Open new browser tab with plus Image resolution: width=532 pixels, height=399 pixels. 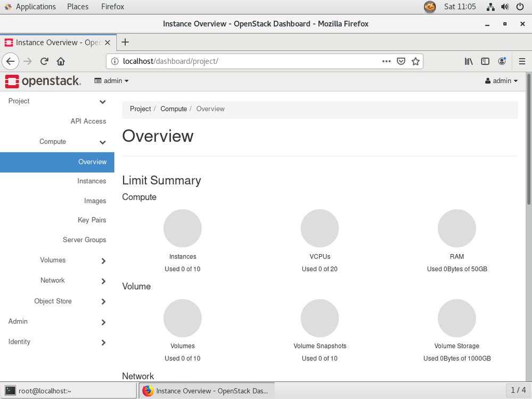tap(125, 42)
